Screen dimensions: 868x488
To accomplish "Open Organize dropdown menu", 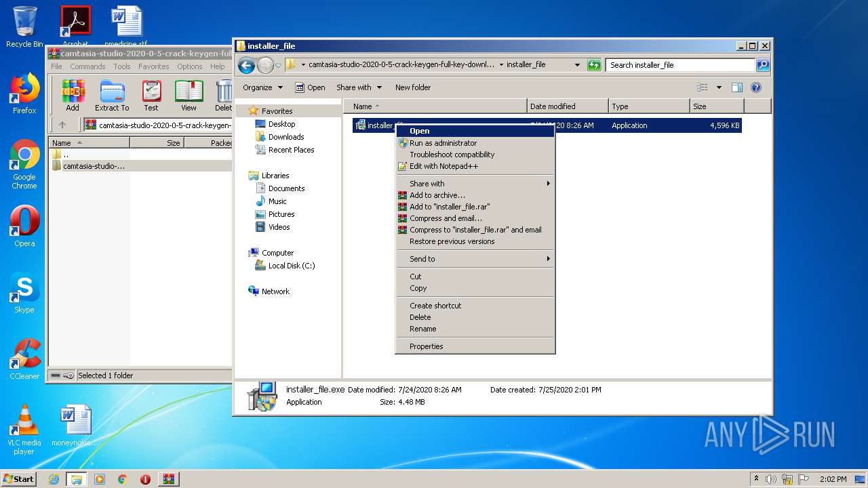I will pyautogui.click(x=262, y=87).
